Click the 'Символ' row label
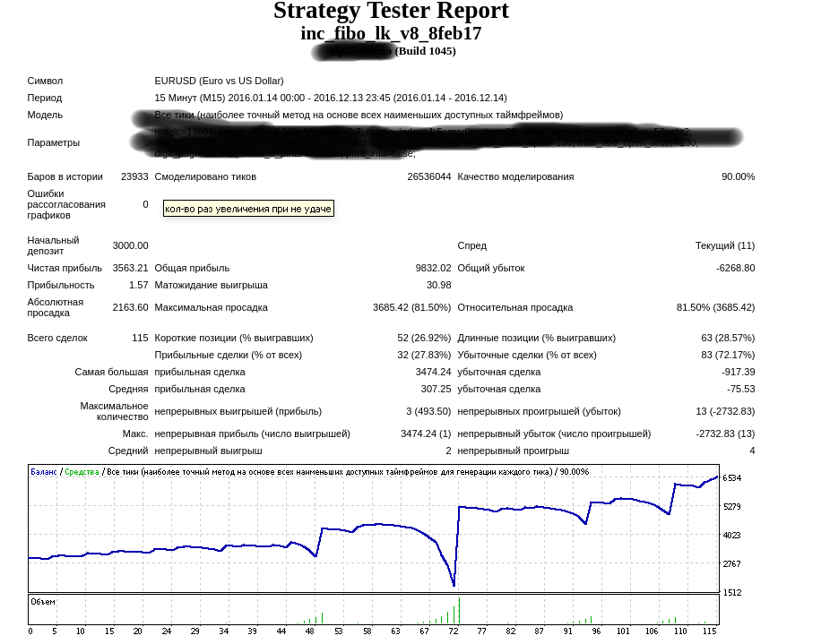 point(45,82)
